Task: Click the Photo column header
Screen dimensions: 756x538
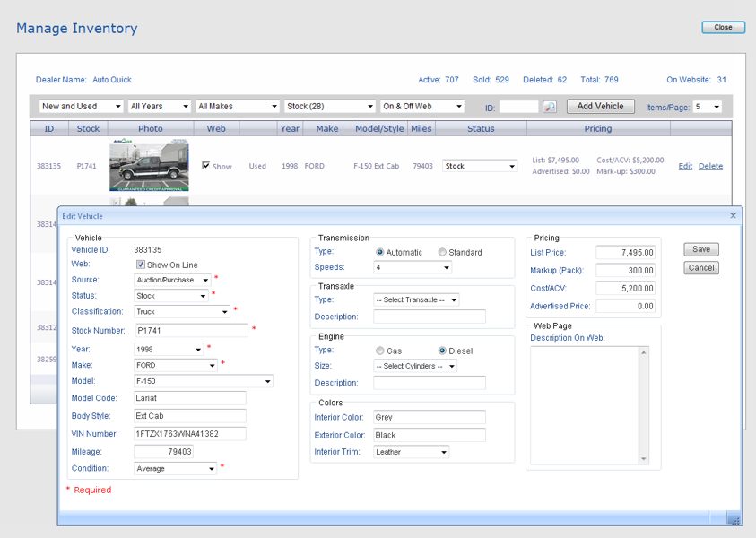Action: coord(151,128)
